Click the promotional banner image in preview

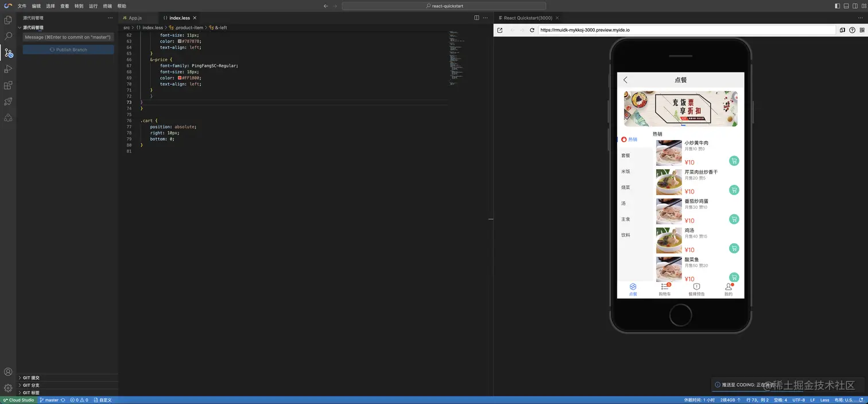click(x=681, y=108)
